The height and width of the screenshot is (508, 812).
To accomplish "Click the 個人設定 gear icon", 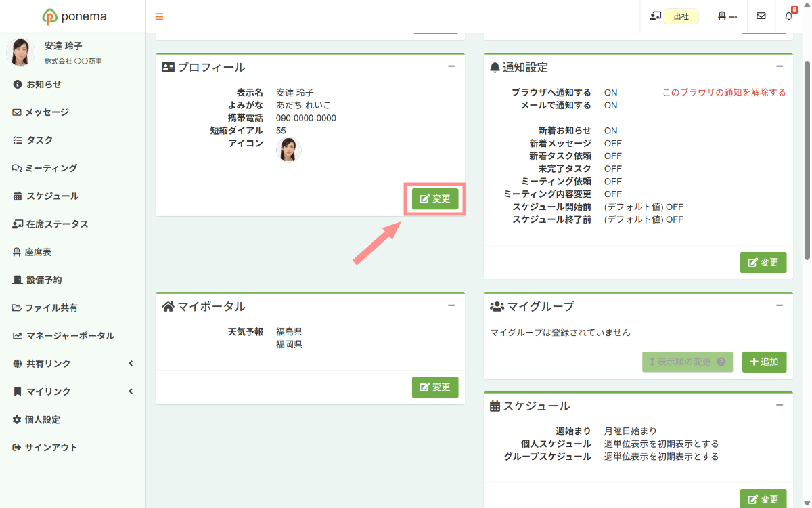I will (x=17, y=420).
